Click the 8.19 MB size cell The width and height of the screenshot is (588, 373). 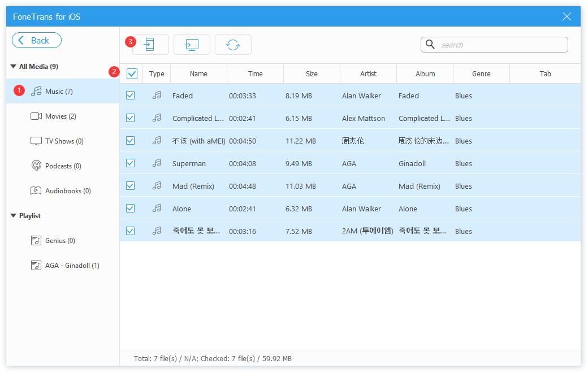(299, 96)
